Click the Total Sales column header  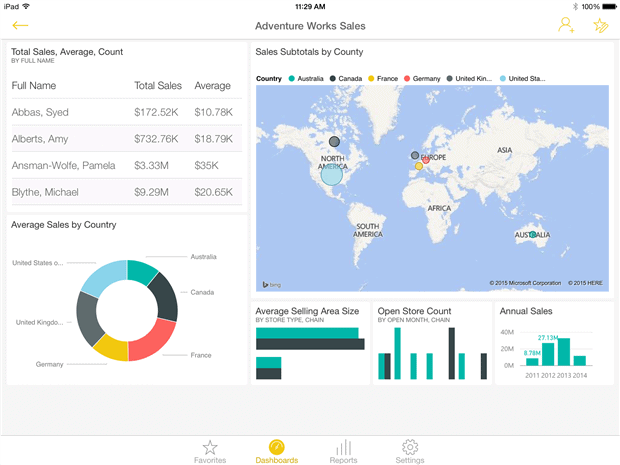coord(158,86)
